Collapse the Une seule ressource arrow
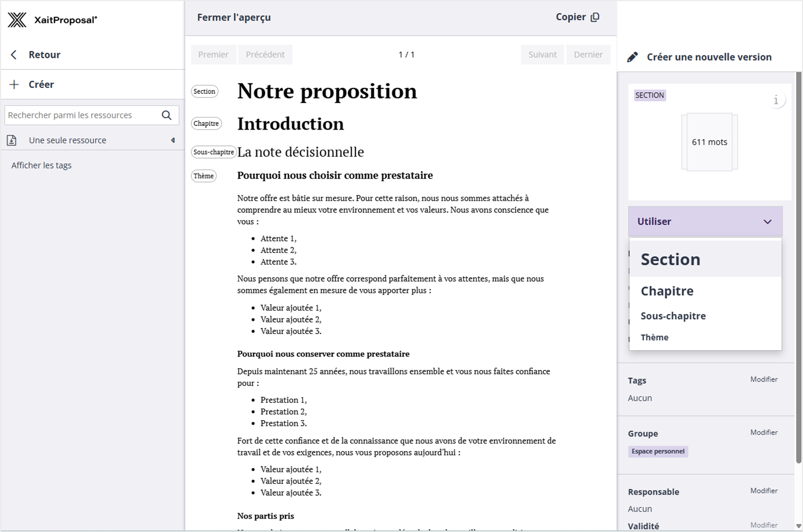 point(173,140)
